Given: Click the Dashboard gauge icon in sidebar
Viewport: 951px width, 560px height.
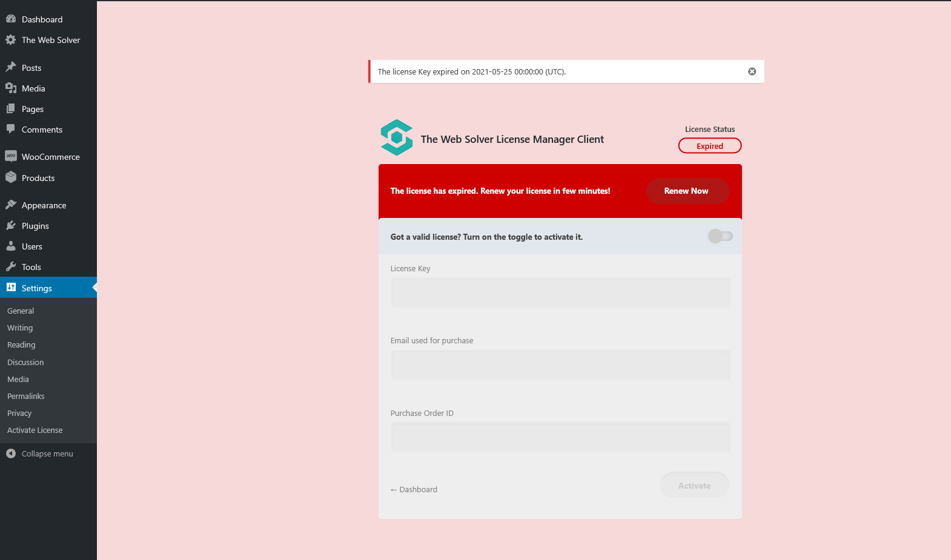Looking at the screenshot, I should point(11,19).
